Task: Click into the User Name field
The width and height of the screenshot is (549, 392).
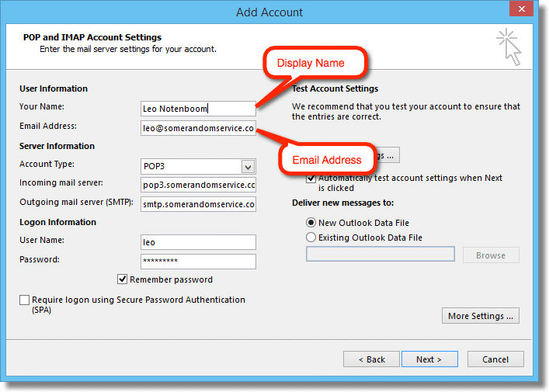Action: click(198, 242)
